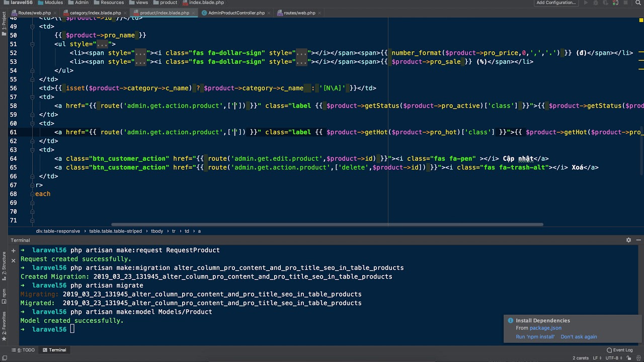This screenshot has width=644, height=362.
Task: Open the 6: TODO tool tab
Action: (x=23, y=350)
